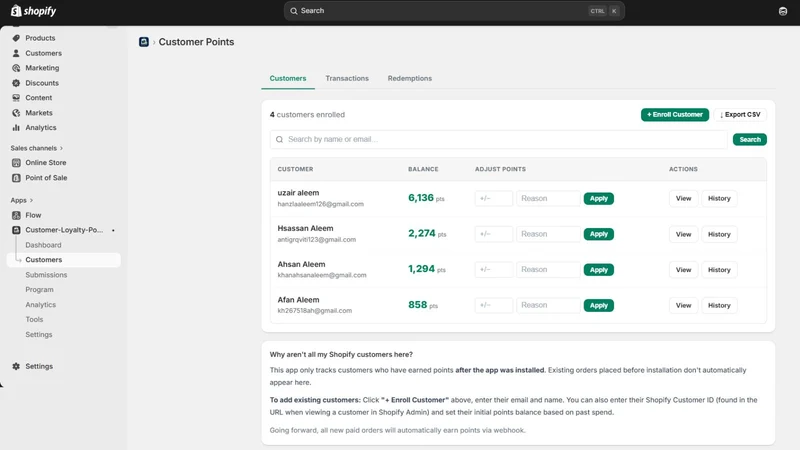Click the Reason field for Hsassan Aleem
This screenshot has width=800, height=450.
pyautogui.click(x=548, y=234)
